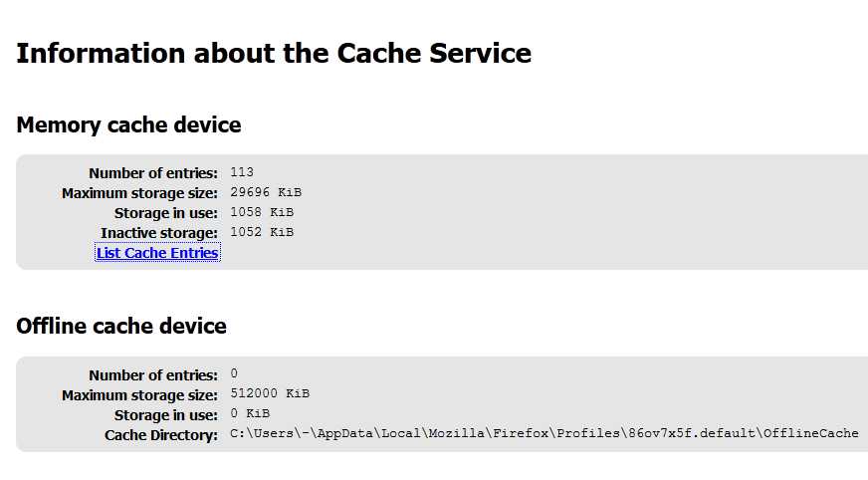
Task: Click the "Offline cache device" heading
Action: click(121, 327)
